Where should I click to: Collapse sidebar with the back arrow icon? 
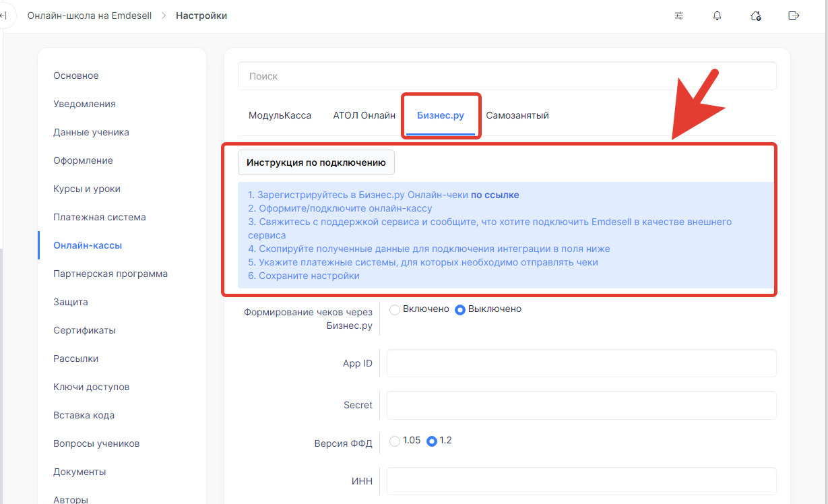click(x=3, y=15)
